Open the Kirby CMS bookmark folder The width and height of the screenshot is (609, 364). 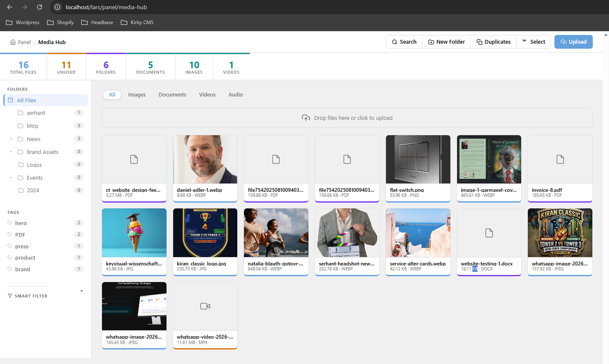coord(137,22)
